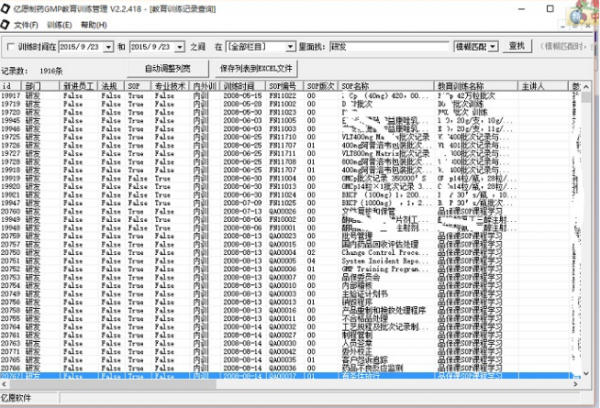The width and height of the screenshot is (600, 408).
Task: Click the 查找 search button
Action: 517,46
